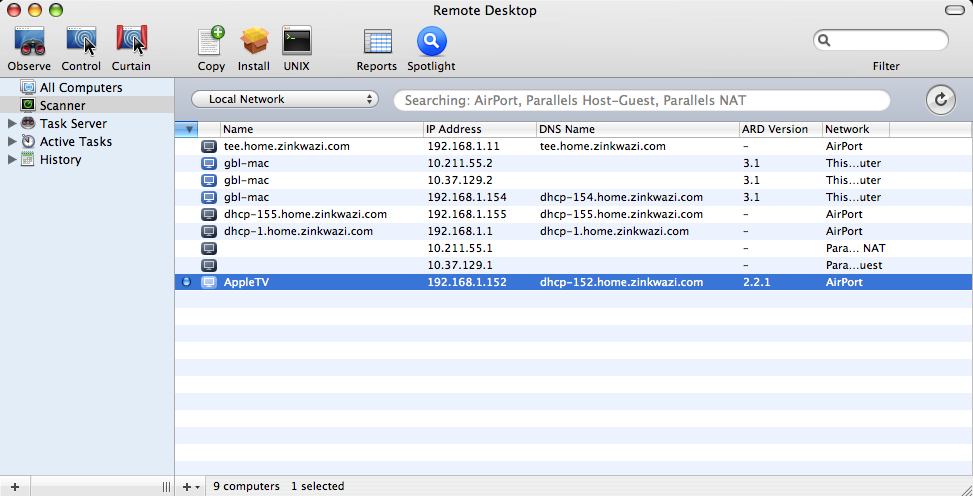Viewport: 973px width, 496px height.
Task: Open the UNIX command icon
Action: (x=297, y=41)
